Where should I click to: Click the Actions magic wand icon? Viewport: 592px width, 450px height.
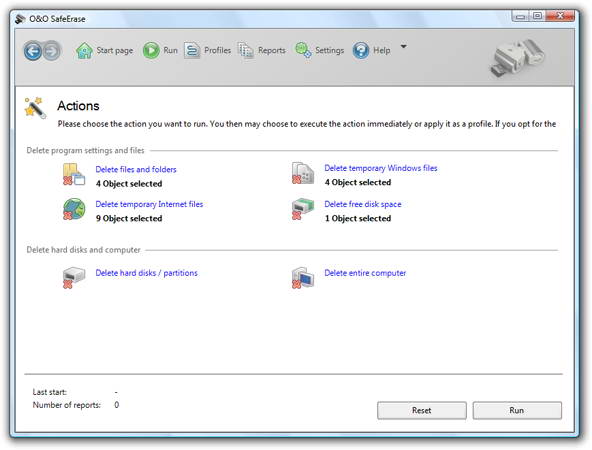tap(35, 108)
